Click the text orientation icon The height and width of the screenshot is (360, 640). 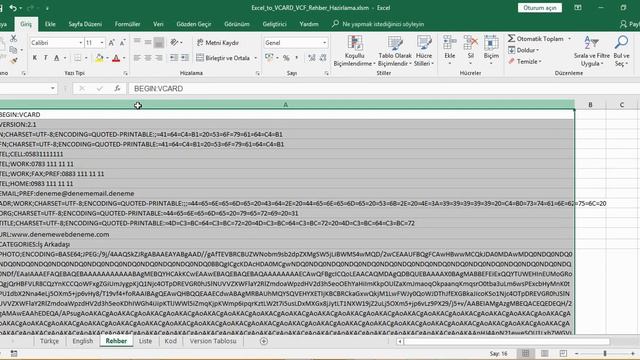[x=174, y=42]
